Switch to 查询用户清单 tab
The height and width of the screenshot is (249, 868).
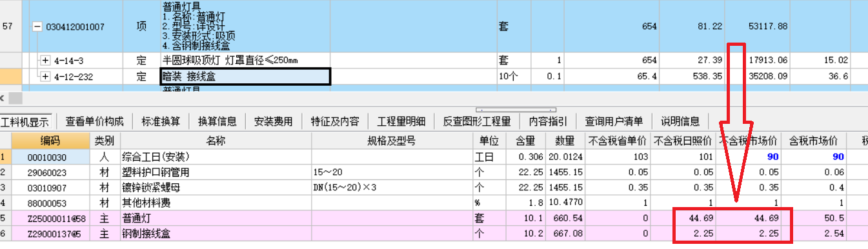pyautogui.click(x=614, y=121)
